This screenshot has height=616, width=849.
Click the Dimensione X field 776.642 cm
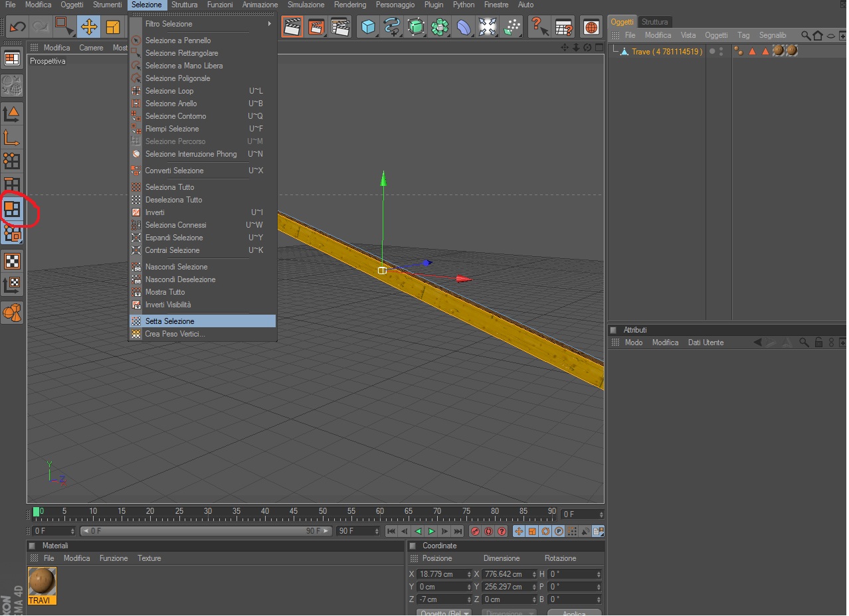[x=509, y=574]
